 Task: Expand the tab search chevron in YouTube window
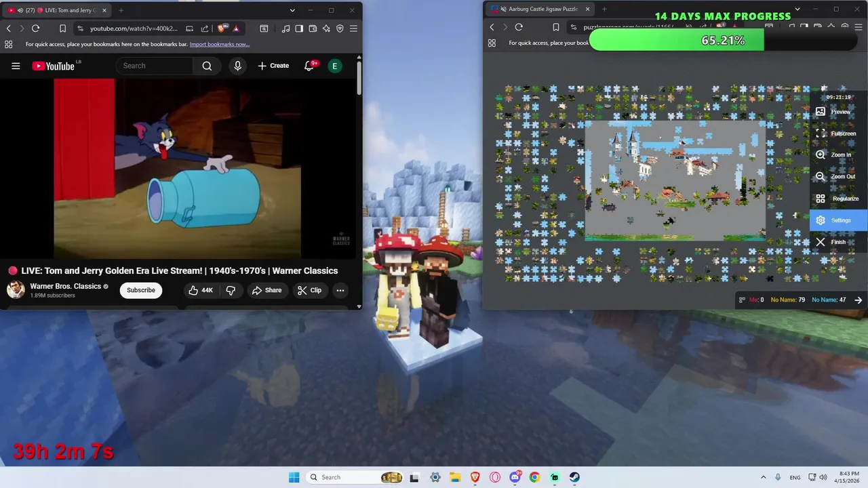click(x=292, y=10)
